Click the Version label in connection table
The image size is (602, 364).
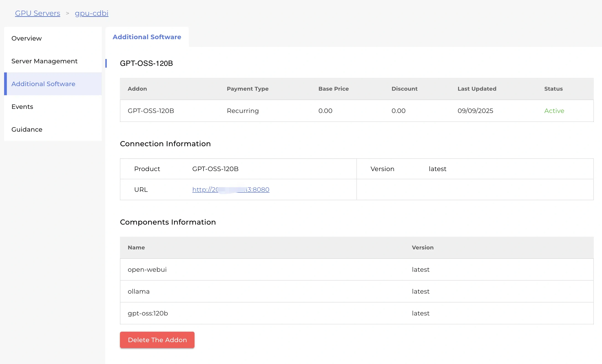coord(382,169)
